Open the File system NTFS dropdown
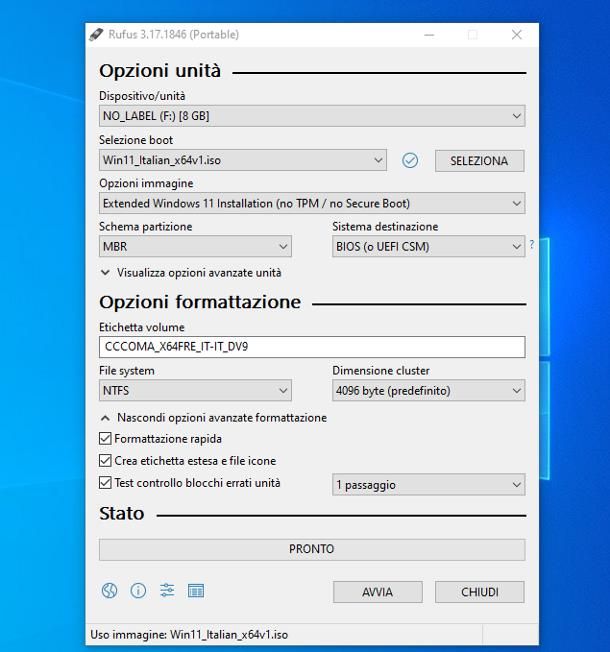 (195, 390)
